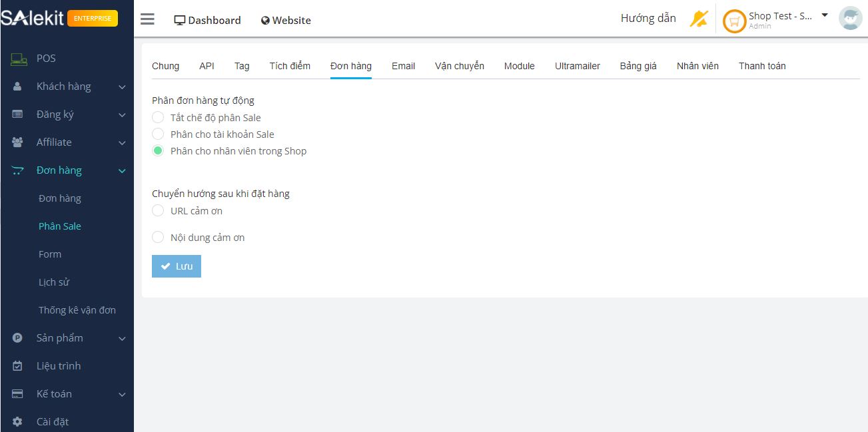The image size is (868, 432).
Task: Select Phân cho tài khoản Sale option
Action: pyautogui.click(x=158, y=134)
